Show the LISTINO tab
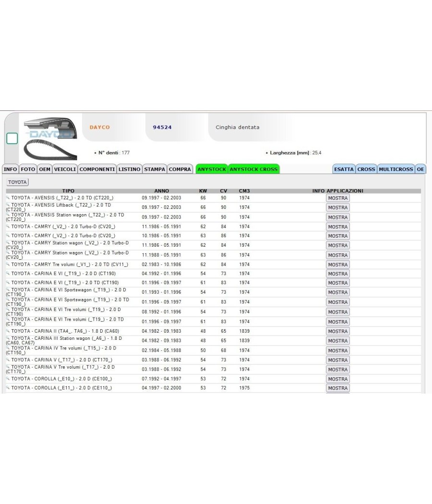This screenshot has width=432, height=504. (x=129, y=169)
